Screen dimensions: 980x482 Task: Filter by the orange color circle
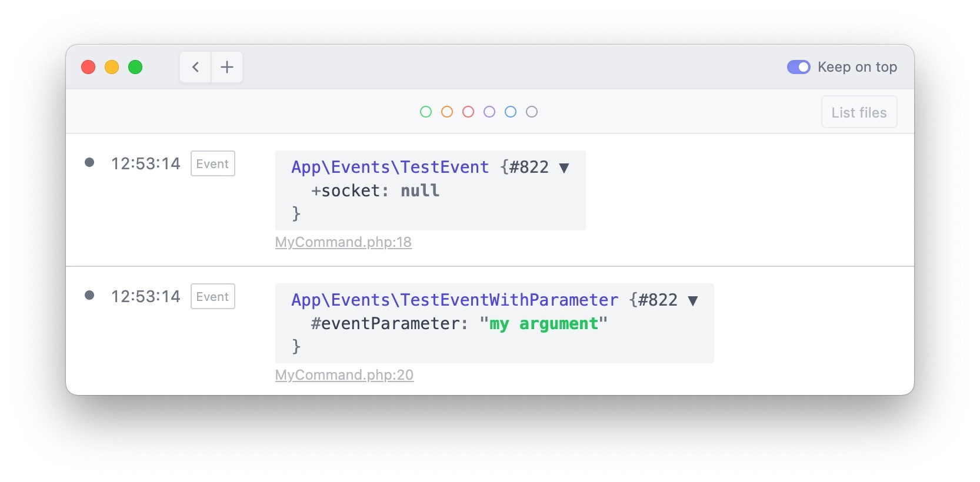447,112
